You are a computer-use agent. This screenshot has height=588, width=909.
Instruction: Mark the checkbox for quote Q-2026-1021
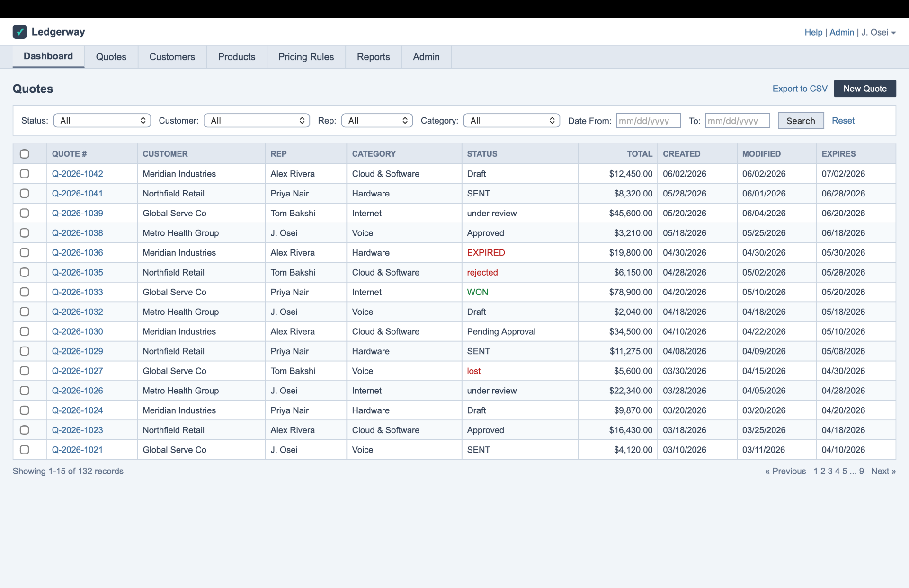tap(25, 450)
